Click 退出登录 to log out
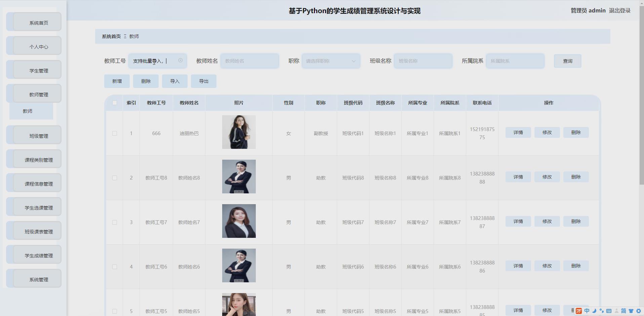Viewport: 644px width, 316px height. click(619, 10)
